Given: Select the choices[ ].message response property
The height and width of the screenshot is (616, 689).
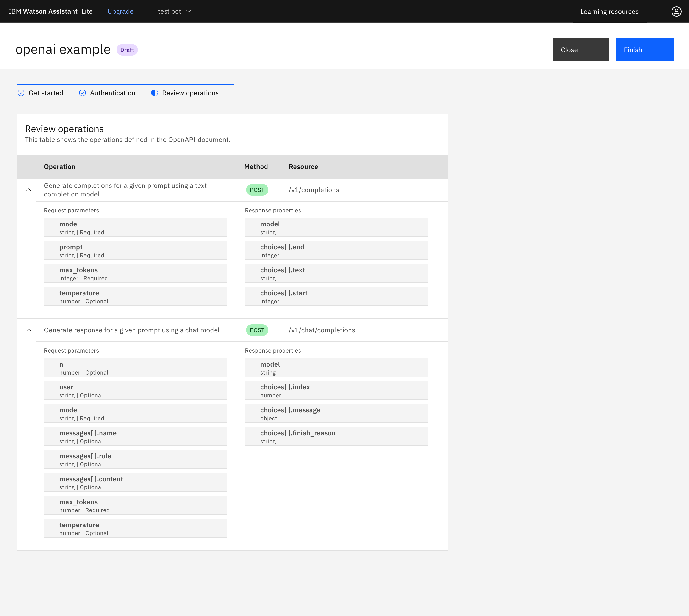Looking at the screenshot, I should point(336,413).
